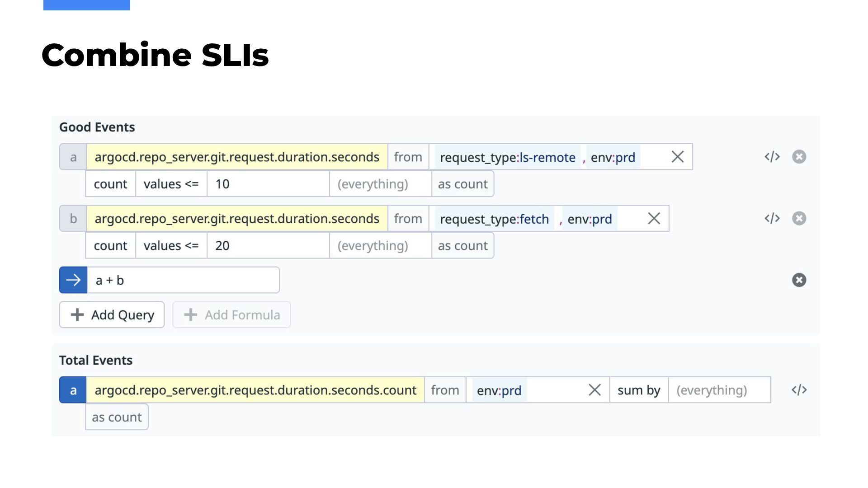Screen dimensions: 868x488
Task: Click the blue arrow formula icon
Action: [73, 280]
